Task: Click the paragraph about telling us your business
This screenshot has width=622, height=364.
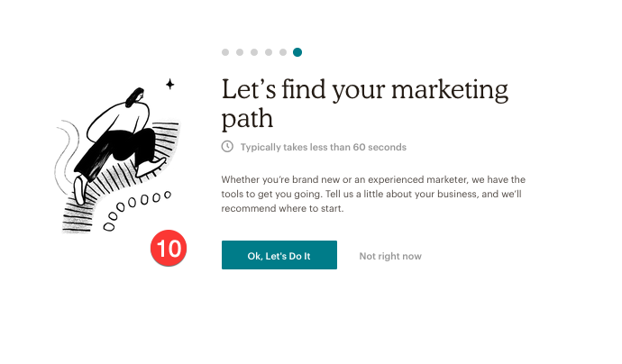Action: coord(372,194)
